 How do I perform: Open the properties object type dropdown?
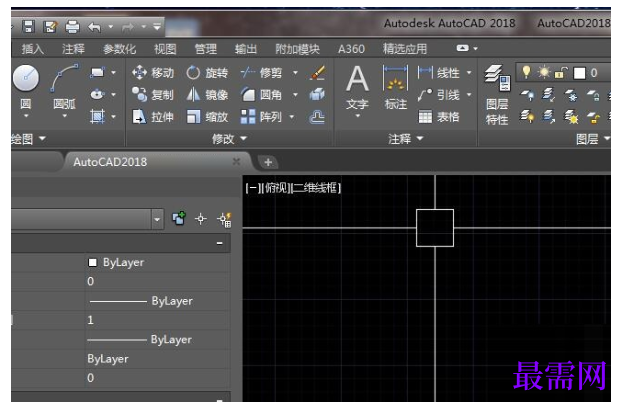point(157,219)
